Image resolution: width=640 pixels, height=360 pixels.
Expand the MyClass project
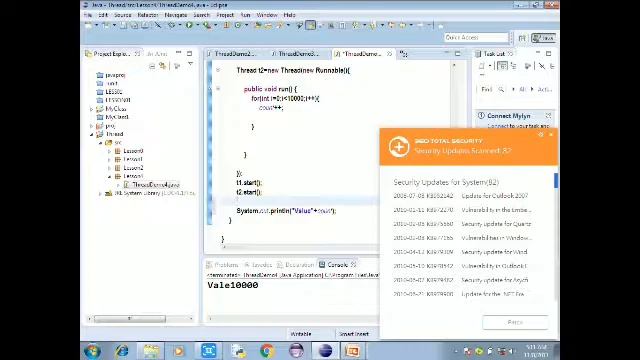[91, 109]
